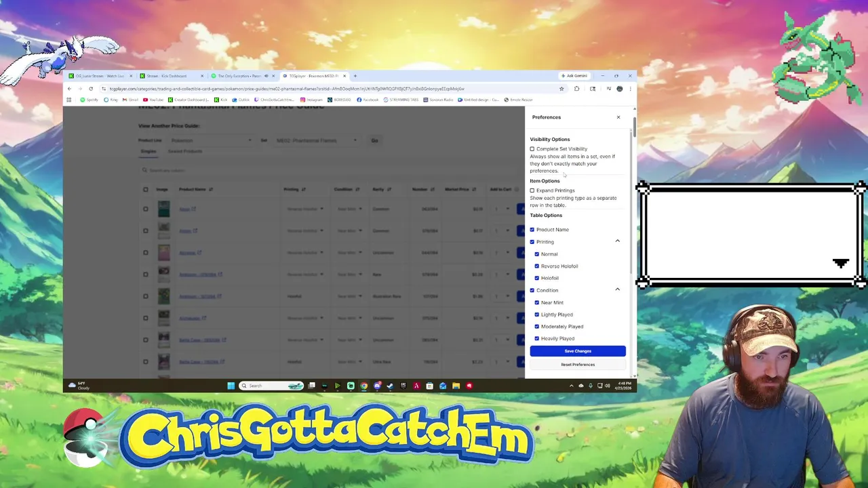Uncheck the Product Name checkbox

pos(532,230)
